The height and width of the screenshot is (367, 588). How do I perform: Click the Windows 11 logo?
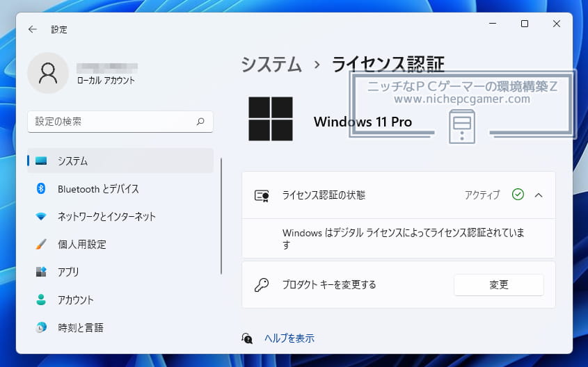click(x=271, y=119)
